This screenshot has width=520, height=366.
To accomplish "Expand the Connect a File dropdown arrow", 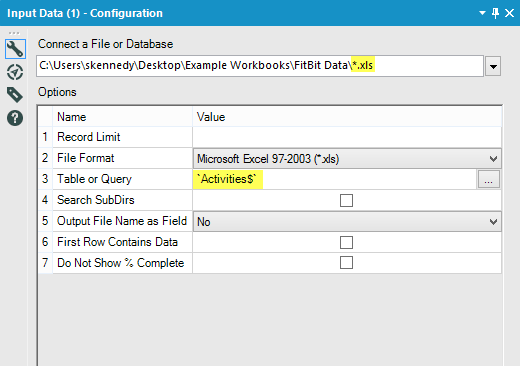I will click(x=493, y=66).
